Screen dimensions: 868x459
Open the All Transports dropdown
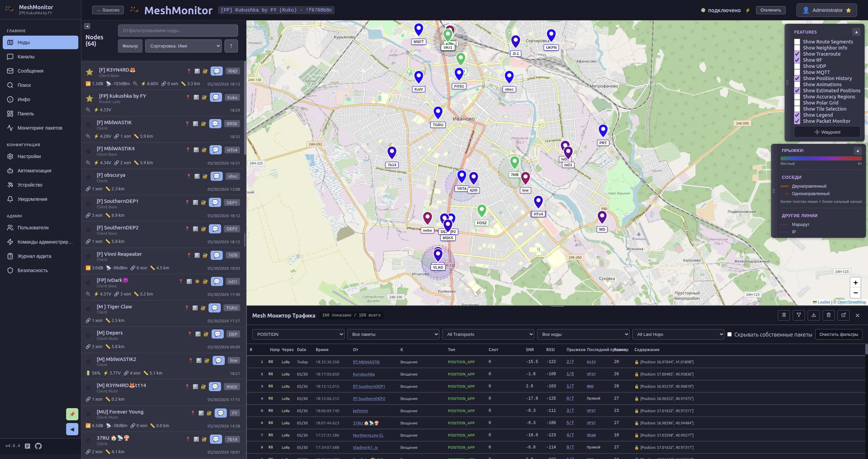[x=488, y=334]
